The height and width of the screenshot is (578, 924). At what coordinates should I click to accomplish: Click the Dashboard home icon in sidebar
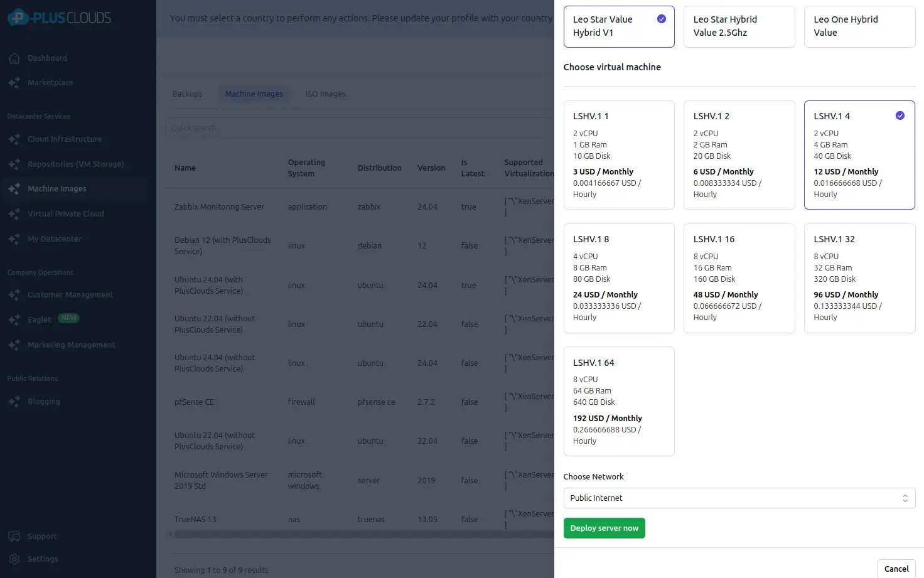click(x=14, y=58)
